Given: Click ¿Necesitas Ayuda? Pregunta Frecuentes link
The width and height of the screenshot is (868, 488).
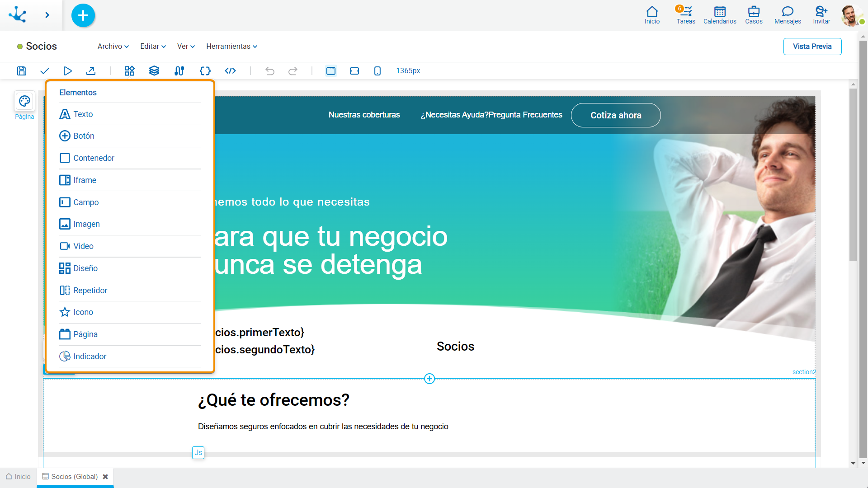Looking at the screenshot, I should [x=491, y=115].
